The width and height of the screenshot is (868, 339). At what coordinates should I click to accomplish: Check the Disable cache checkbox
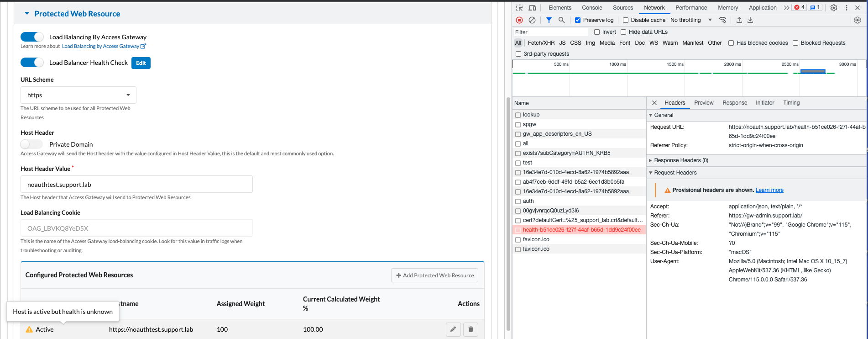(626, 20)
